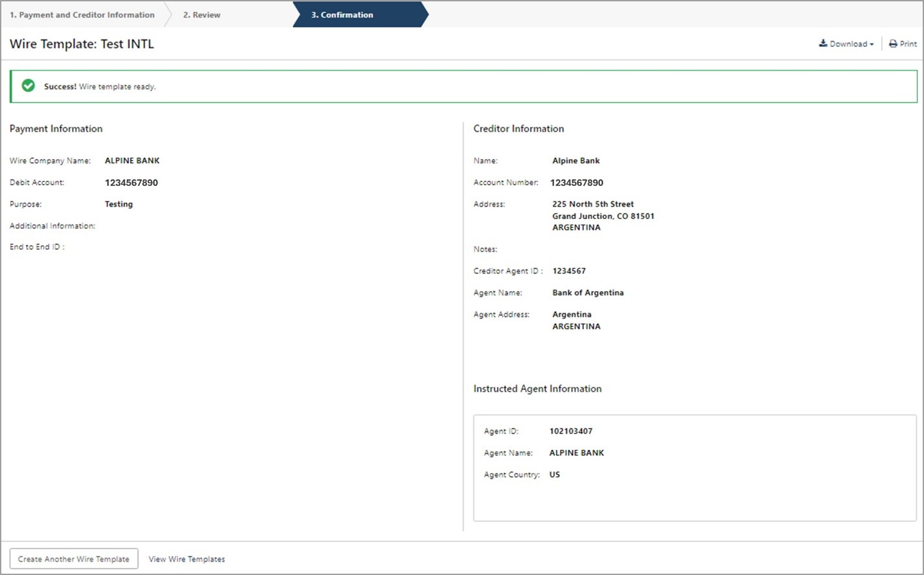Expand the Download dropdown caret
The height and width of the screenshot is (575, 924).
pyautogui.click(x=872, y=45)
